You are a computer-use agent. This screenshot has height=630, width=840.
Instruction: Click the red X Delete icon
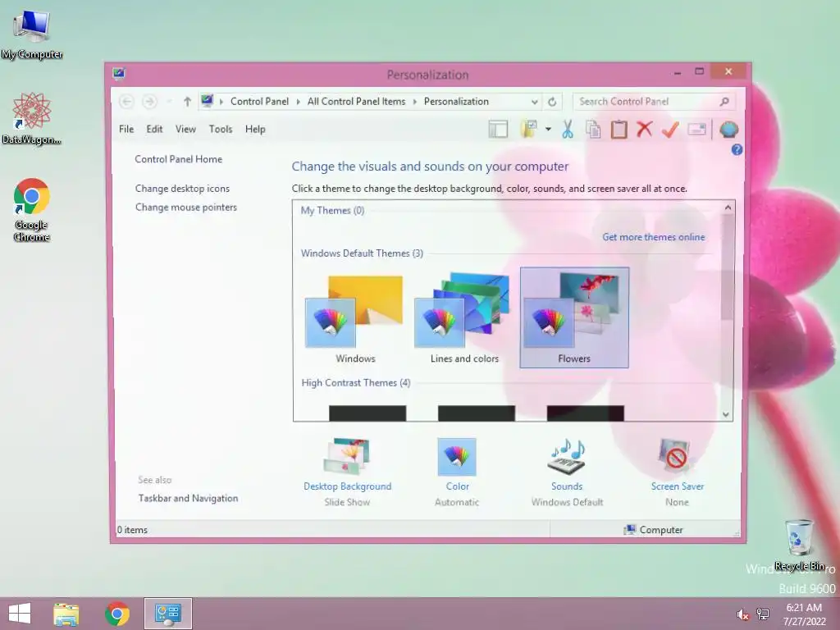(x=645, y=129)
